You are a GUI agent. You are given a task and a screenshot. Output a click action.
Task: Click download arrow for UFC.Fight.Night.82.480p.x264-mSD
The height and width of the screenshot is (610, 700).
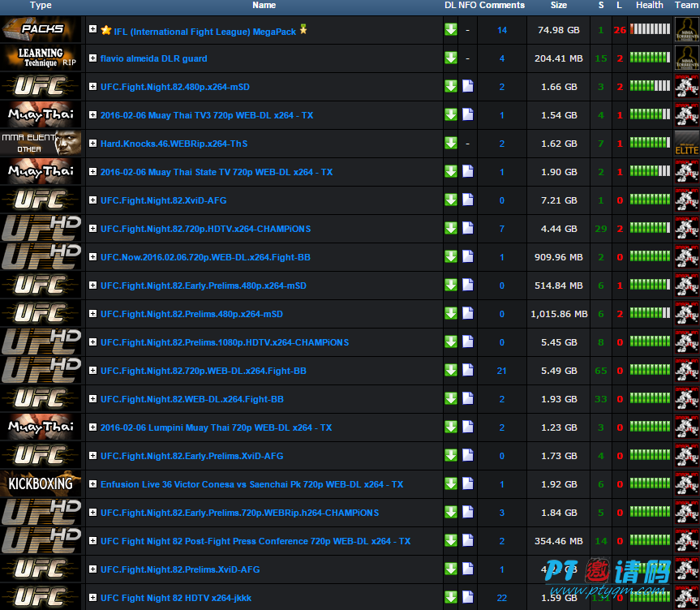[450, 86]
